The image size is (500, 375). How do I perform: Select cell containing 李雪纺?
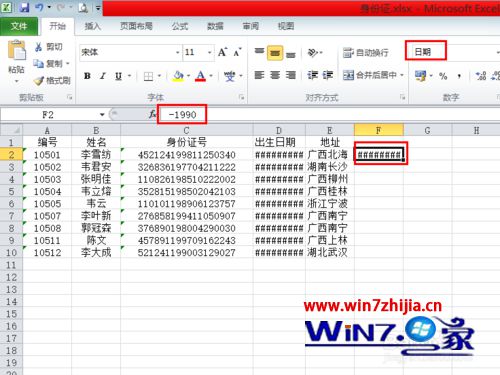pyautogui.click(x=96, y=155)
